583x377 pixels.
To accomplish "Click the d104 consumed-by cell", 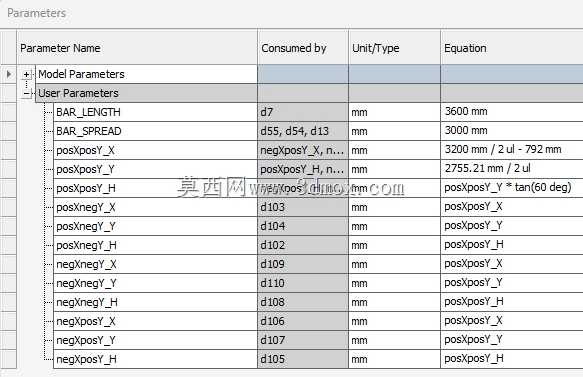I will point(303,226).
